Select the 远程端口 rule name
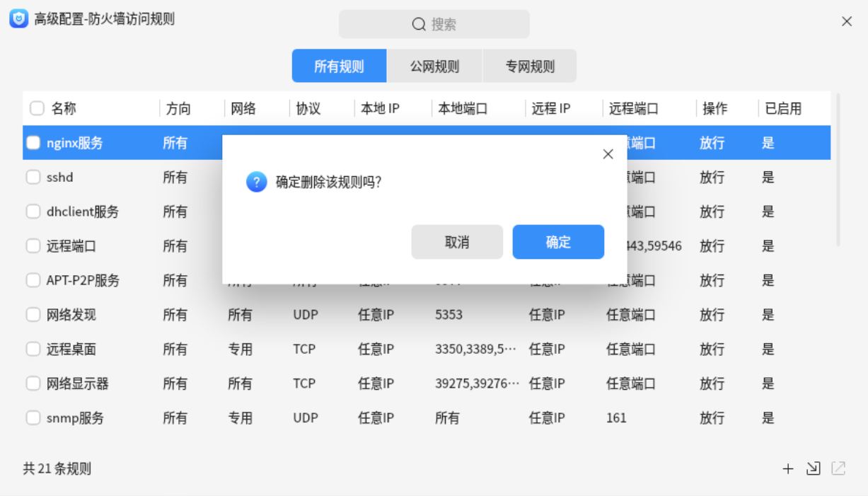Image resolution: width=868 pixels, height=496 pixels. point(71,246)
